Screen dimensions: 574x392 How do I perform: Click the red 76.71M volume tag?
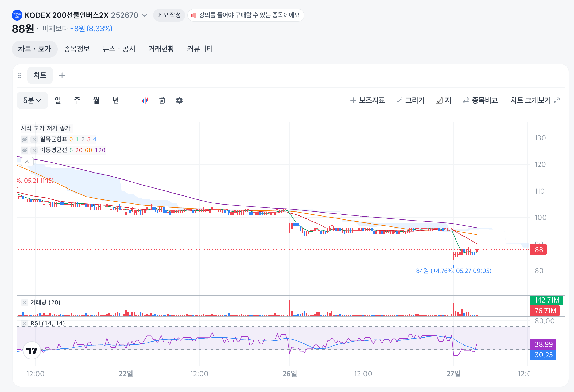pos(545,311)
